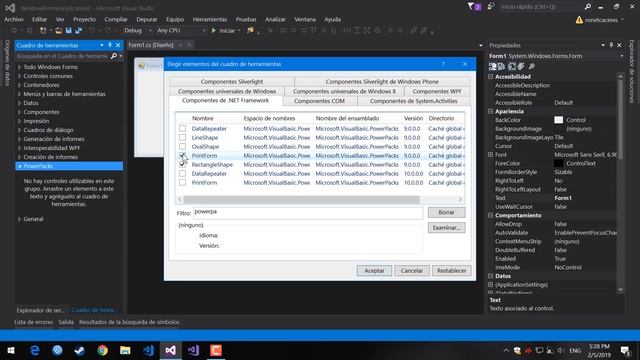Pin the Propiedades panel
This screenshot has width=640, height=360.
[611, 45]
